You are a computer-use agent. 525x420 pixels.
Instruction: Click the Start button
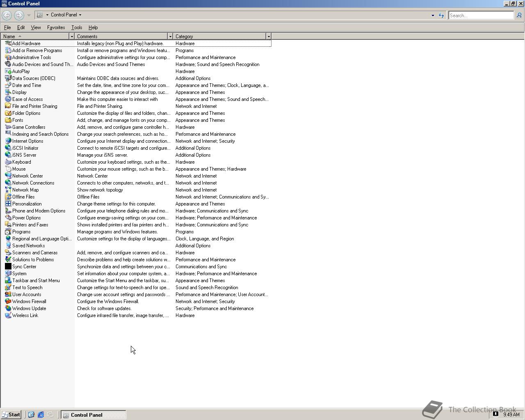click(11, 415)
